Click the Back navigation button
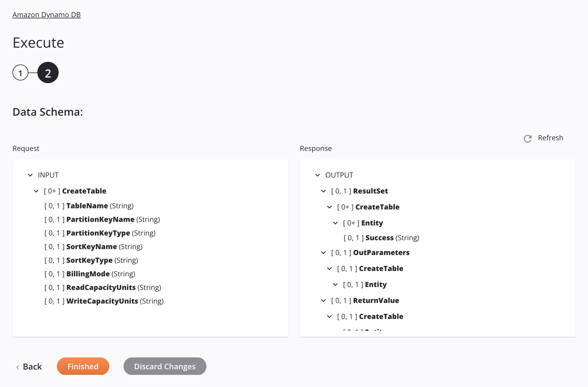The image size is (588, 387). (29, 366)
